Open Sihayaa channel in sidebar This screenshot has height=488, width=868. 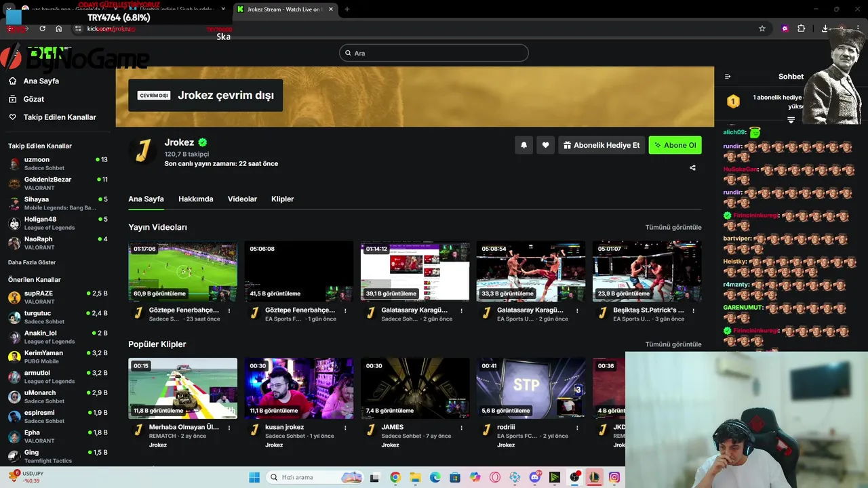[x=58, y=203]
